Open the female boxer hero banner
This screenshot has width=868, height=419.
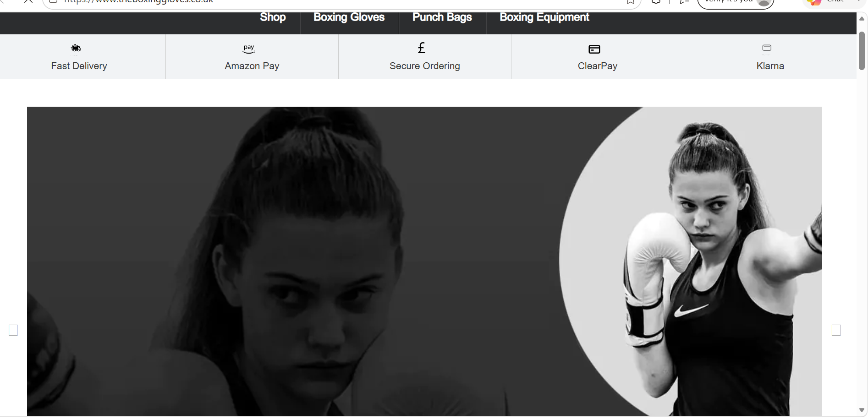424,261
